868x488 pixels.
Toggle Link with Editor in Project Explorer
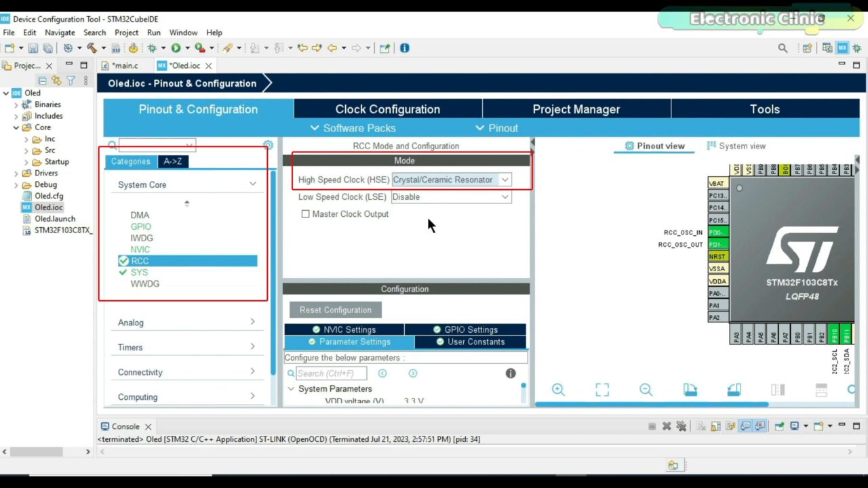tap(56, 81)
